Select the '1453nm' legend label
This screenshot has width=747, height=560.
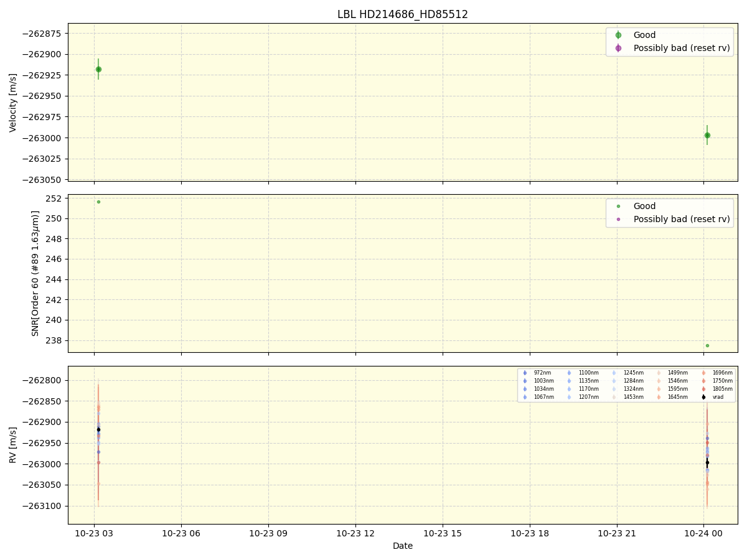pos(634,397)
